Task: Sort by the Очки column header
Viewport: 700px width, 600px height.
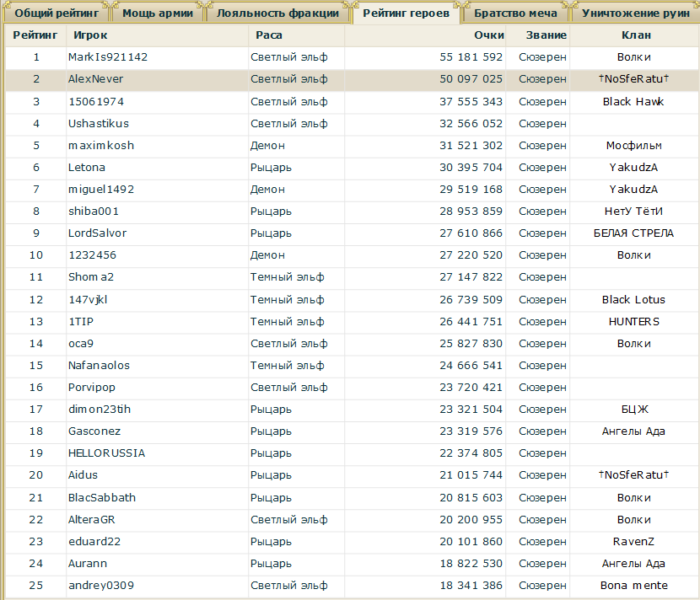Action: 489,35
